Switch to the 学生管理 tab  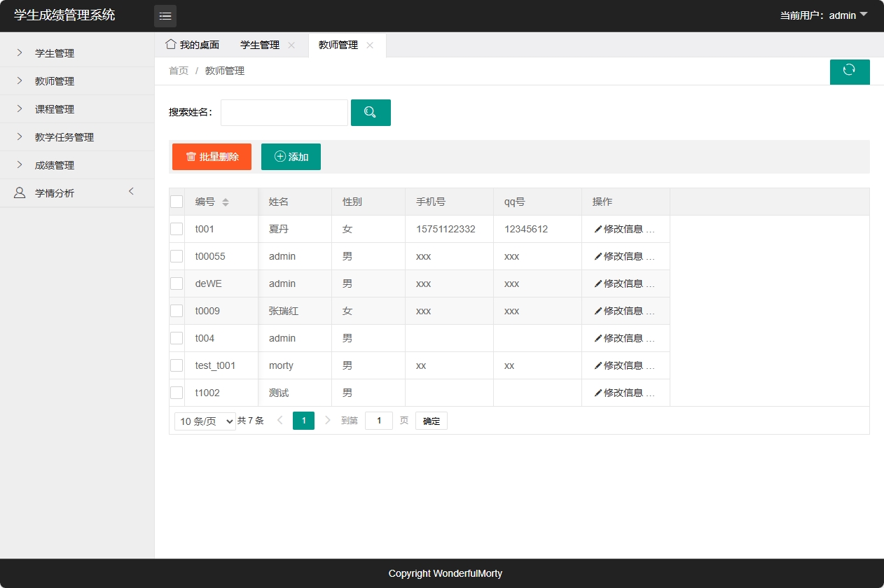click(x=259, y=44)
